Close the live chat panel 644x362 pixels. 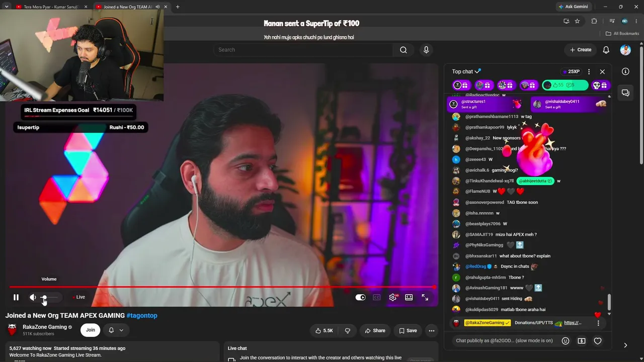point(602,71)
